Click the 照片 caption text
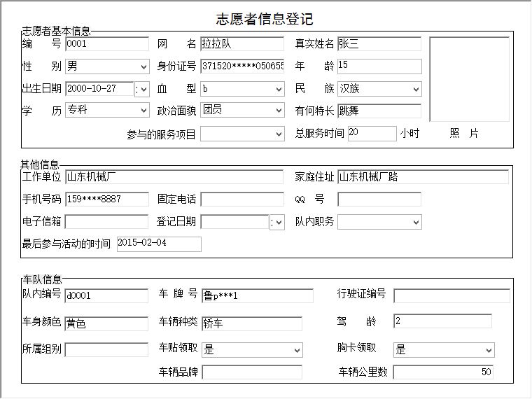Screen dimensions: 532x399 (464, 133)
